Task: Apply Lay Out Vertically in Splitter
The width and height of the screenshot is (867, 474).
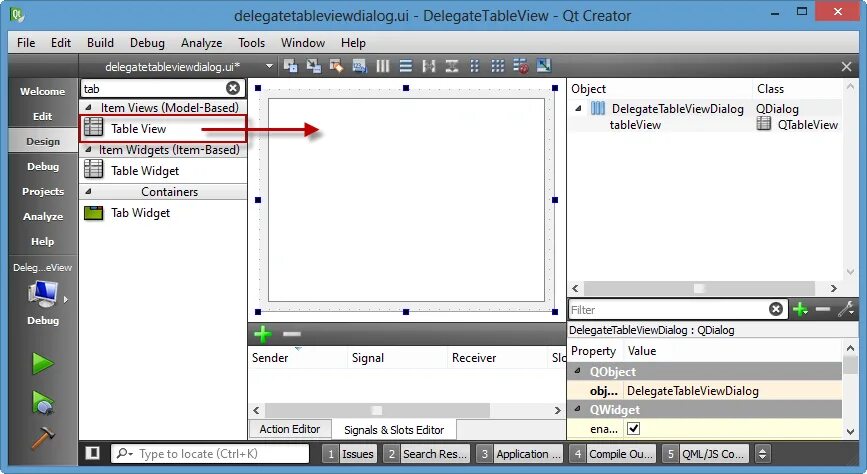Action: pos(452,66)
